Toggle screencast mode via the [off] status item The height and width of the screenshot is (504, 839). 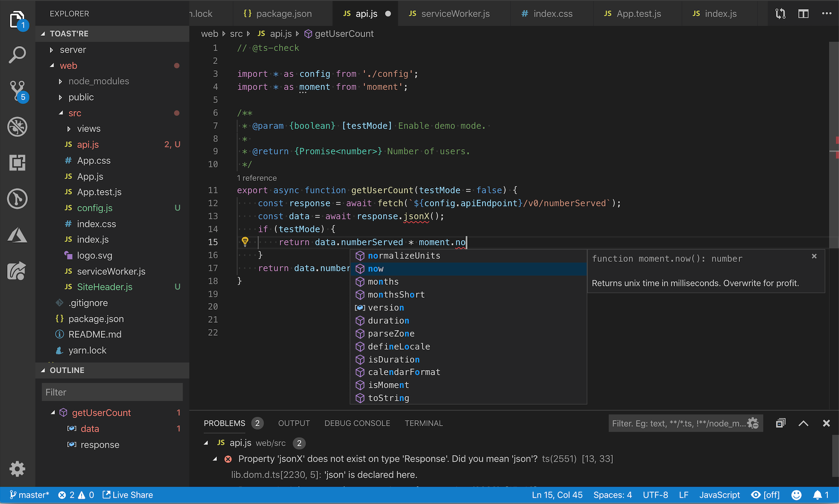[765, 495]
